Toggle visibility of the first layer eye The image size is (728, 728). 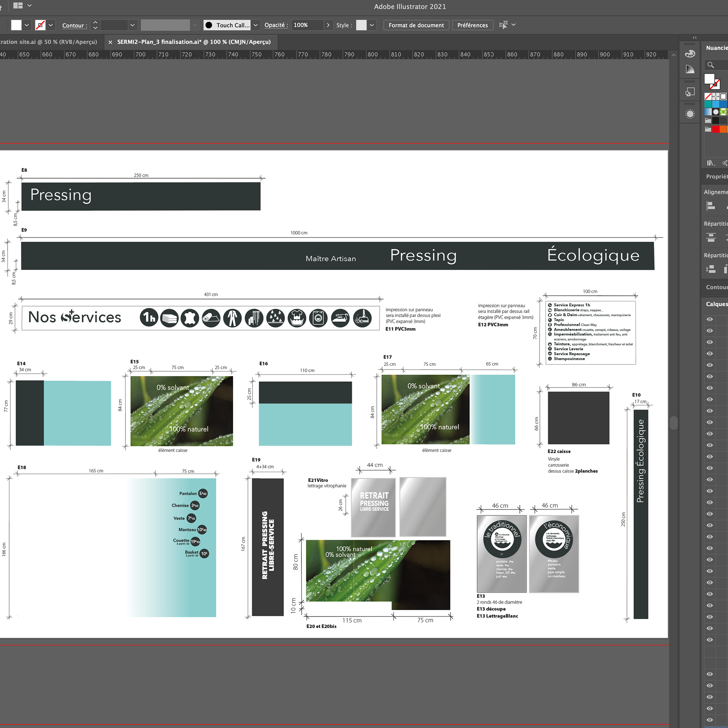click(x=710, y=319)
